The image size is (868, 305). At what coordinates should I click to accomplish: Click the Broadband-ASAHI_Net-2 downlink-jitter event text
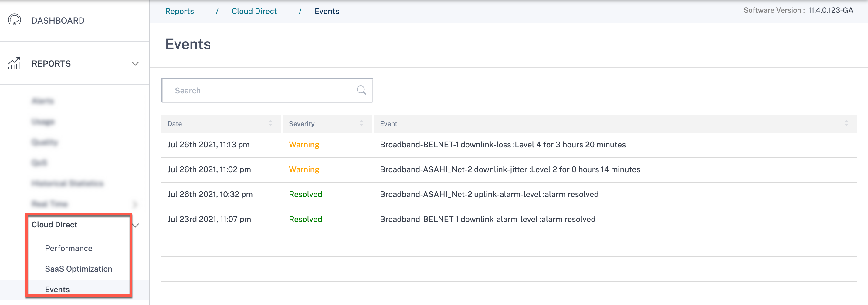[510, 169]
